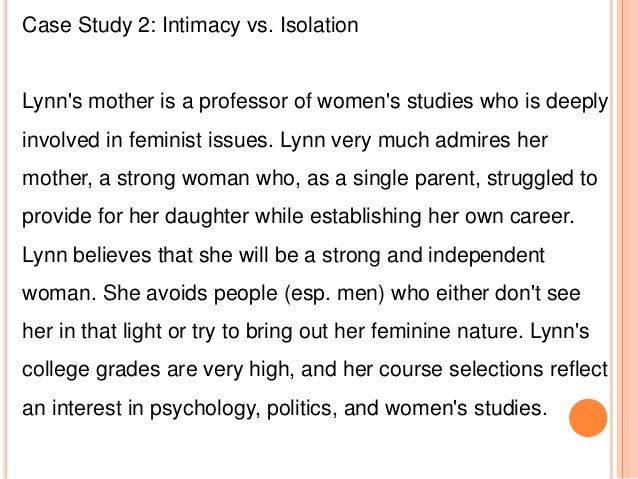
Task: Click the word 'politics,' in last line
Action: 302,409
